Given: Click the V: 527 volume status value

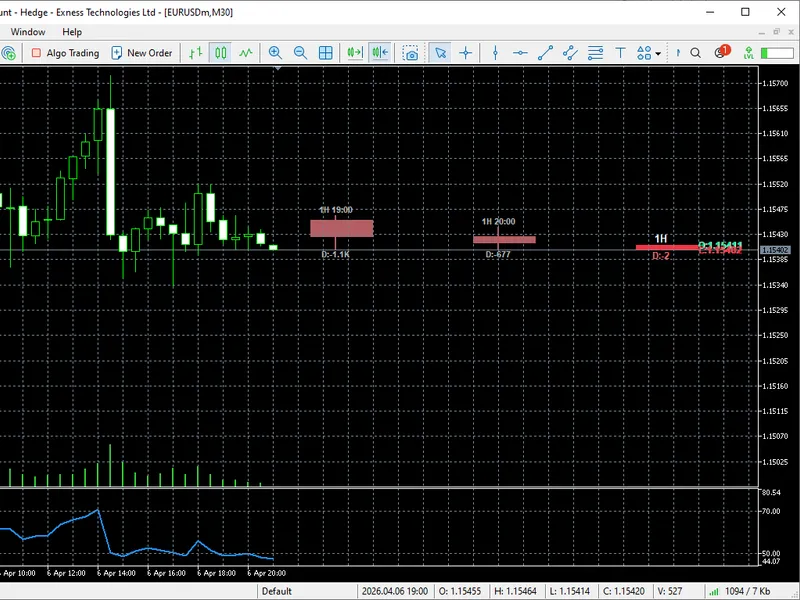Looking at the screenshot, I should (668, 591).
